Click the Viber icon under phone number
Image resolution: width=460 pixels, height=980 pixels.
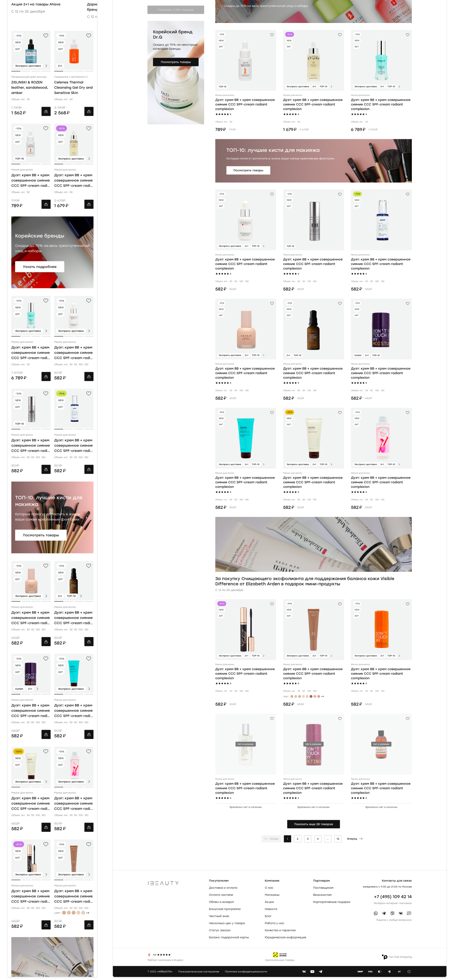392,913
